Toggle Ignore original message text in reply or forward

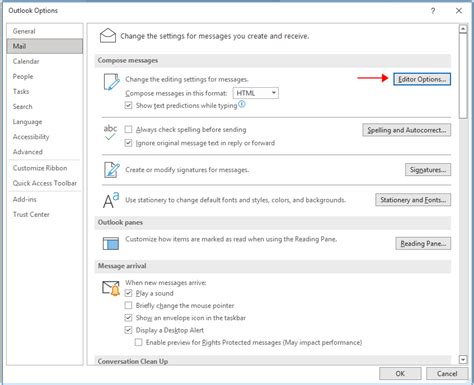128,143
